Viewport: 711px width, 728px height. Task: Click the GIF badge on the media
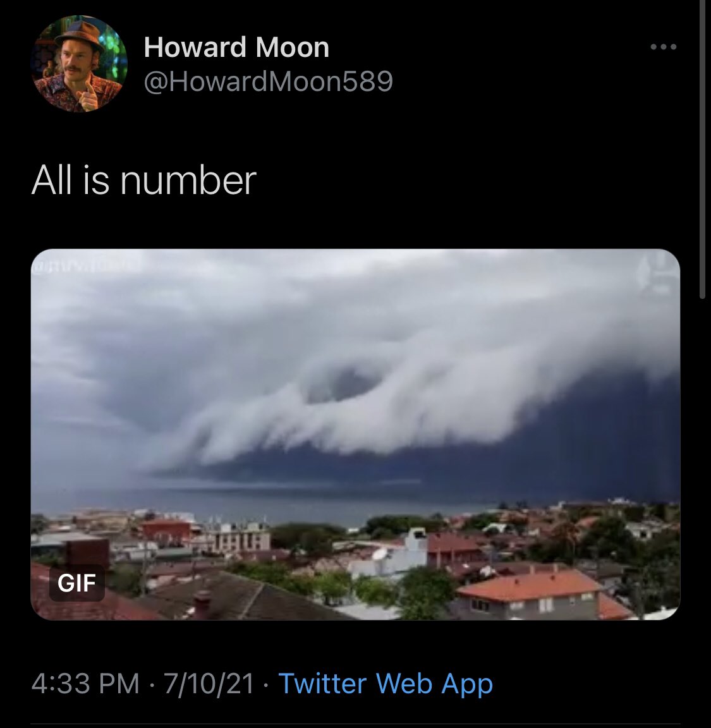[x=76, y=583]
